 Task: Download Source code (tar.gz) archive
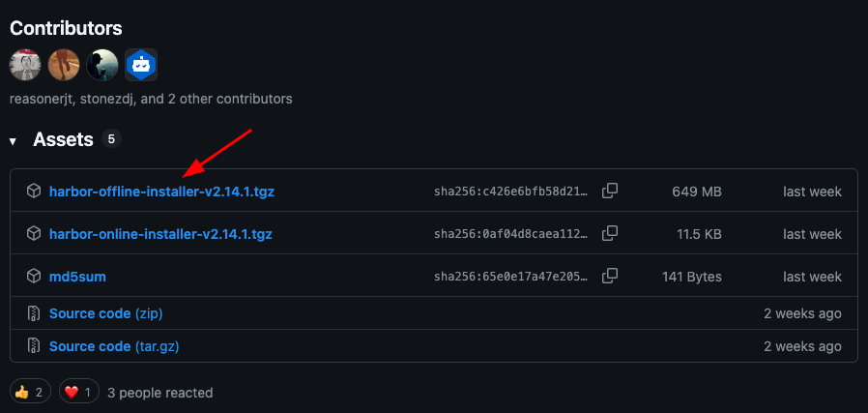(x=114, y=346)
